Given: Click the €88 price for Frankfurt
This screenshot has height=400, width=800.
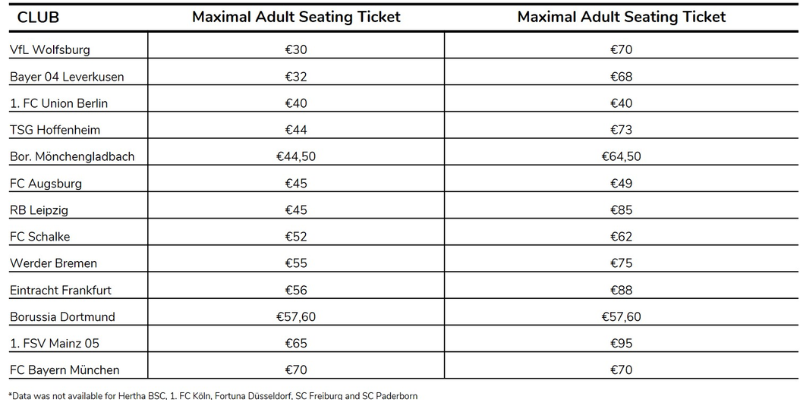Looking at the screenshot, I should click(621, 290).
